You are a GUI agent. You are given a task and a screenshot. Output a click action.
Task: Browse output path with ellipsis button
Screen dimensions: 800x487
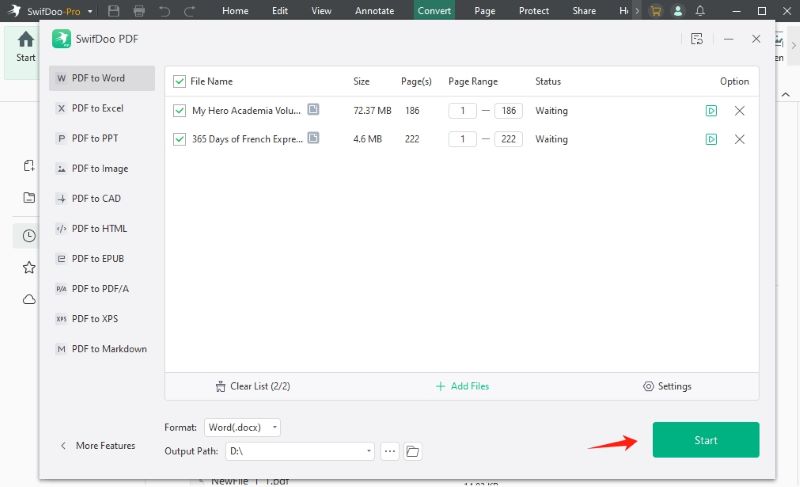[x=390, y=451]
